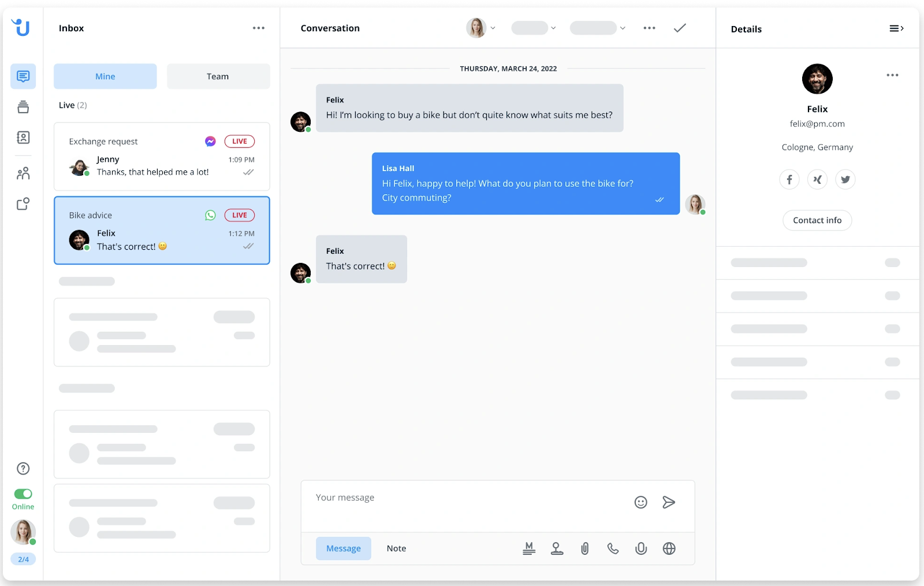
Task: Open the emoji picker in message box
Action: coord(640,502)
